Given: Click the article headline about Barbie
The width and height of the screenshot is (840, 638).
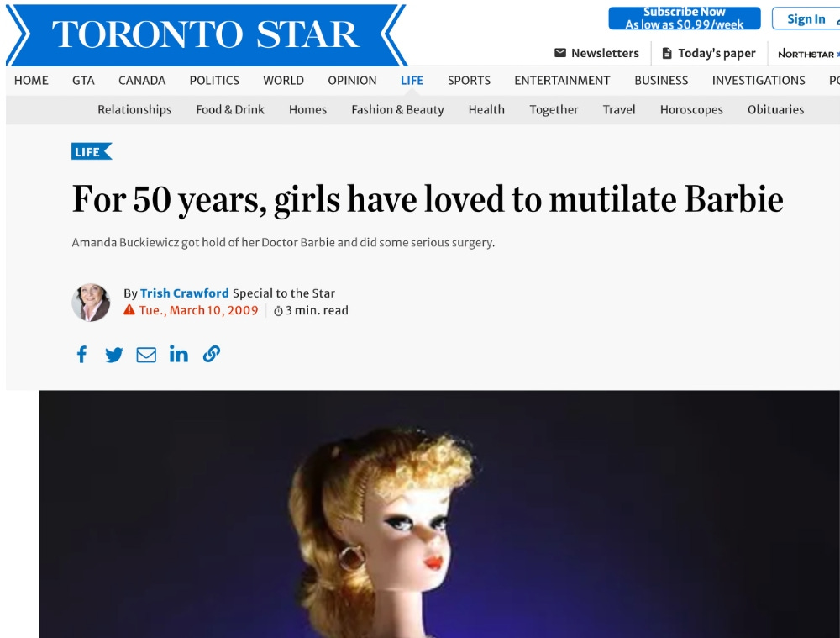Looking at the screenshot, I should pyautogui.click(x=428, y=199).
